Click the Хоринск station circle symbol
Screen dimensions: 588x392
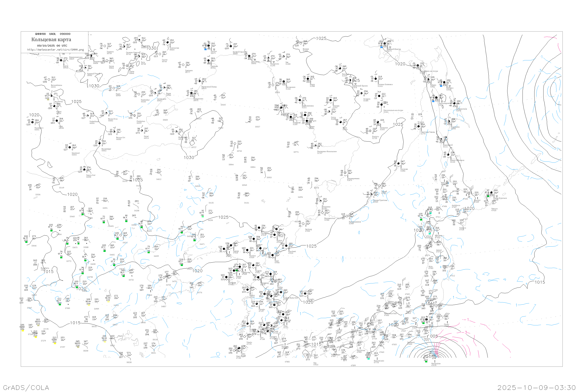coord(105,46)
